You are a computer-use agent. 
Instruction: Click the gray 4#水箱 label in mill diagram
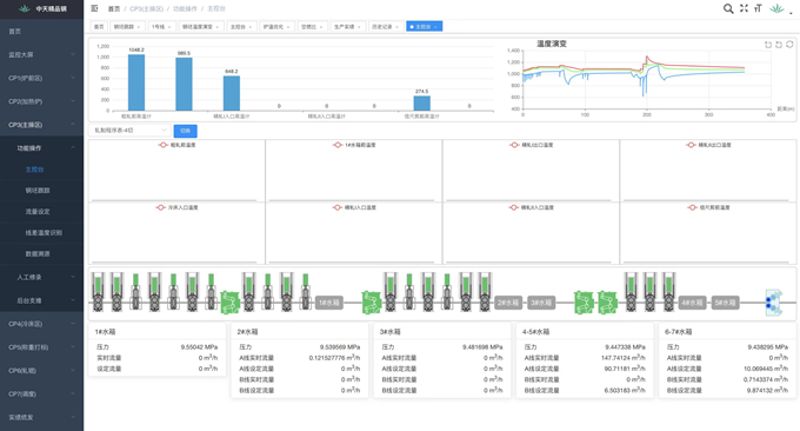[x=692, y=302]
